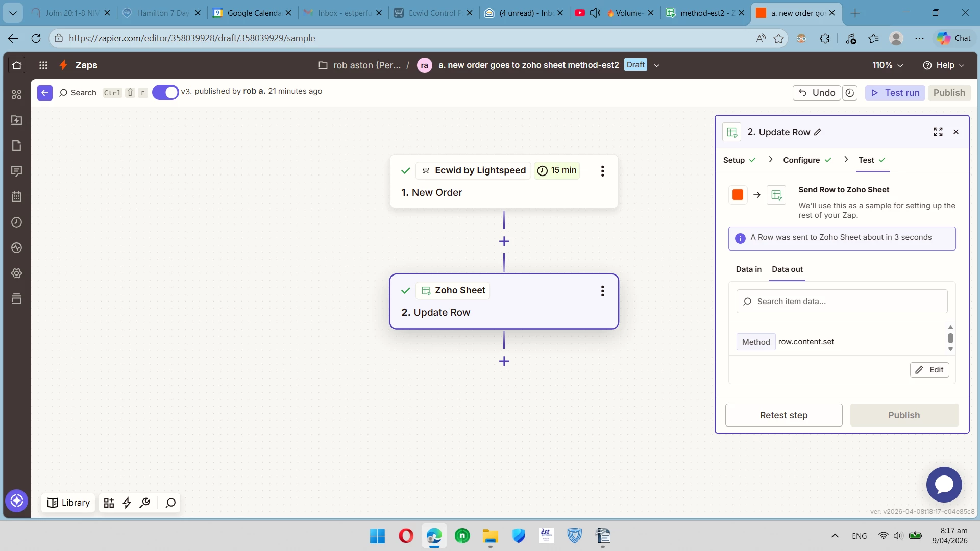Viewport: 980px width, 551px height.
Task: Go to the Configure tab
Action: [801, 160]
